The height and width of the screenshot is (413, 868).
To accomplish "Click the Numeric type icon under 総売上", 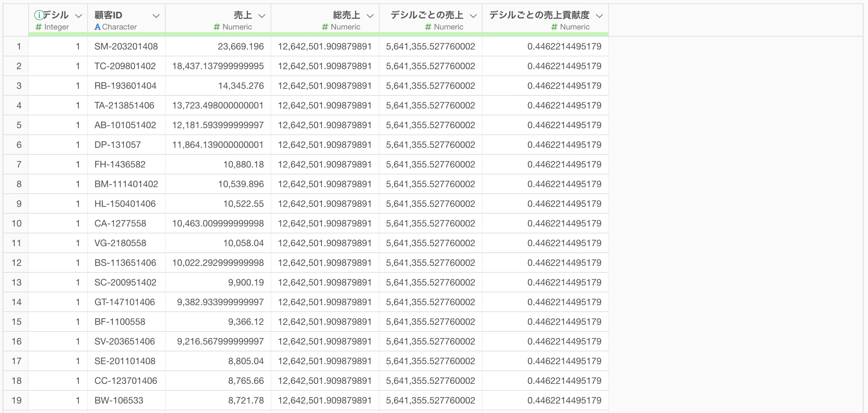I will pyautogui.click(x=325, y=27).
